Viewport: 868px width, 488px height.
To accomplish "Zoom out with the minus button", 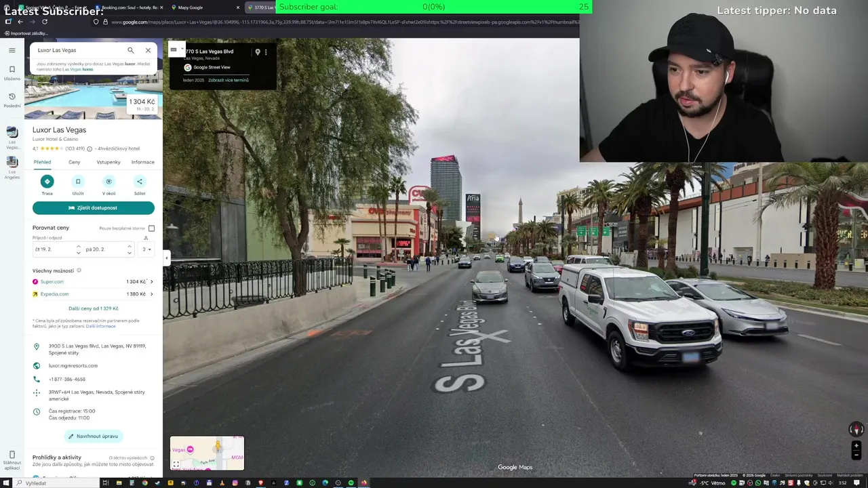I will click(x=856, y=455).
